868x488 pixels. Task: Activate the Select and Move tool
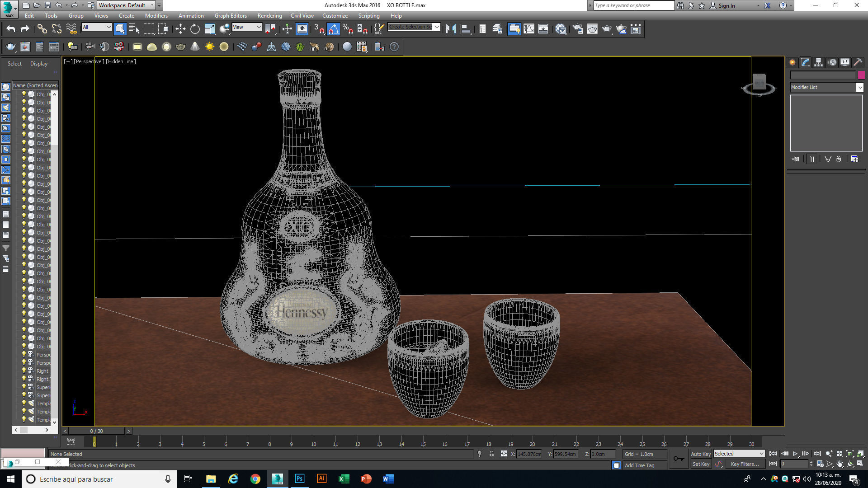pos(180,29)
